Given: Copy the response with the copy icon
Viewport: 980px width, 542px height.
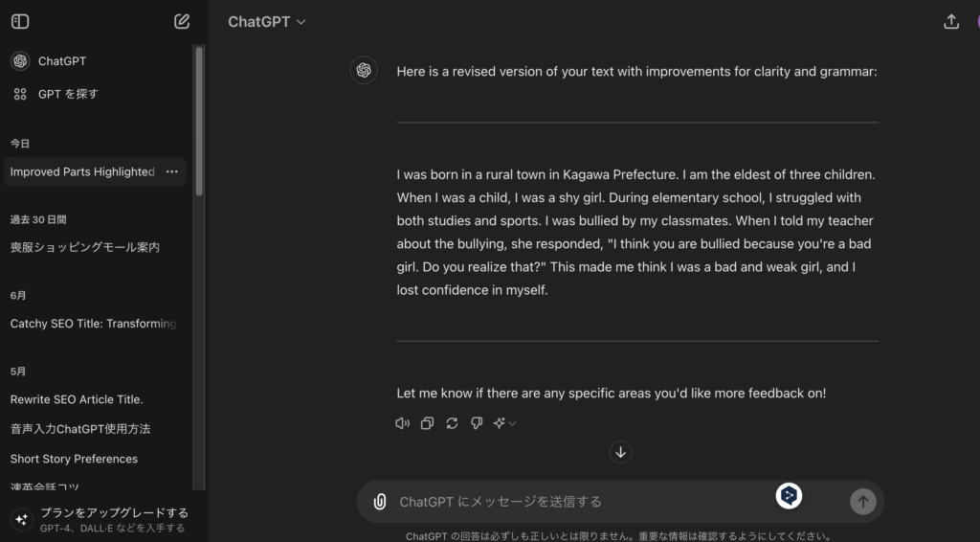Looking at the screenshot, I should click(428, 423).
